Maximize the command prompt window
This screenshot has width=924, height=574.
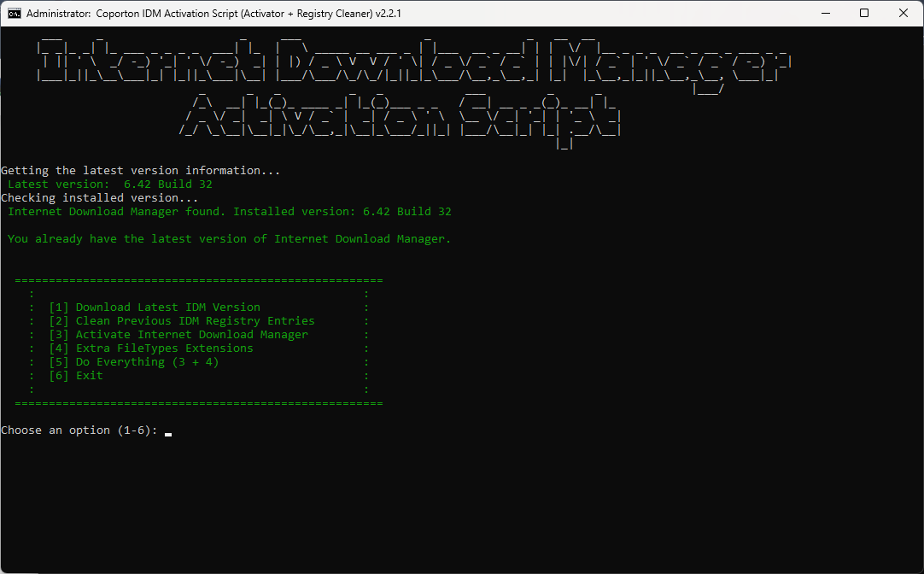coord(864,13)
